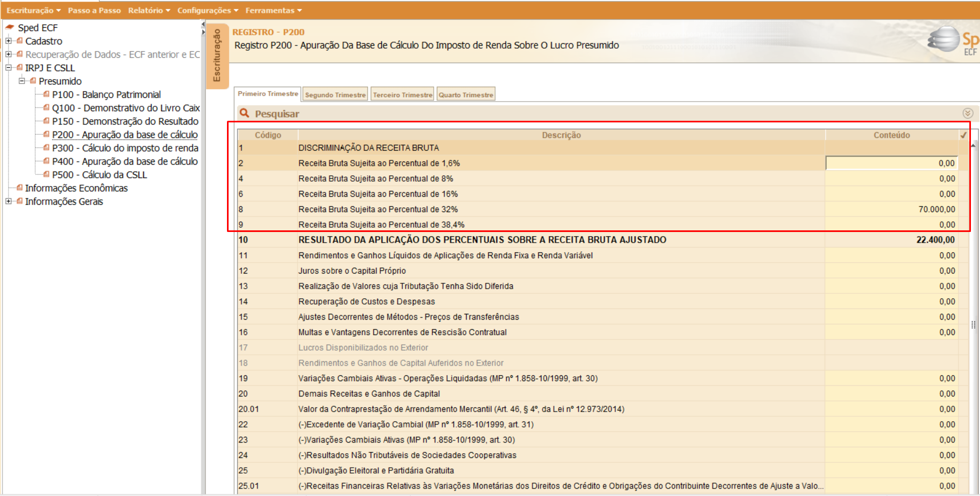Click the checkmark icon in table header
Screen dimensions: 980x496
963,135
